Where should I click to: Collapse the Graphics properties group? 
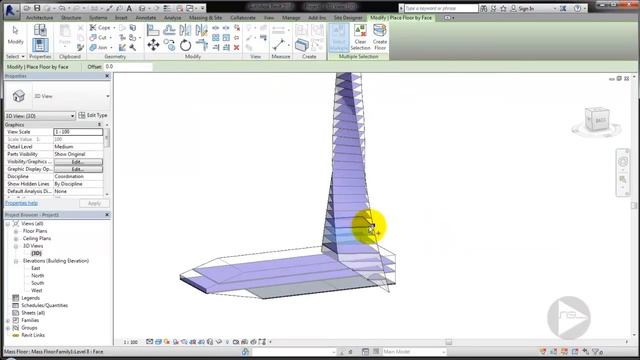(x=99, y=124)
